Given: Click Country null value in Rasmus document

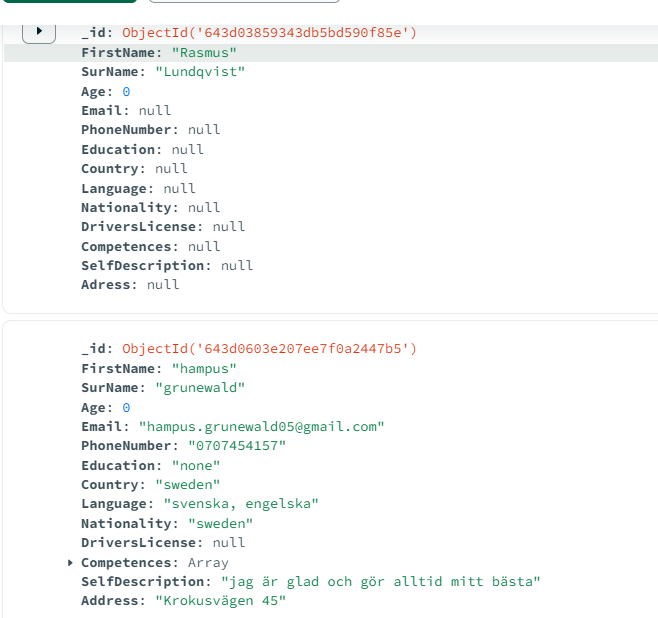Looking at the screenshot, I should (171, 169).
